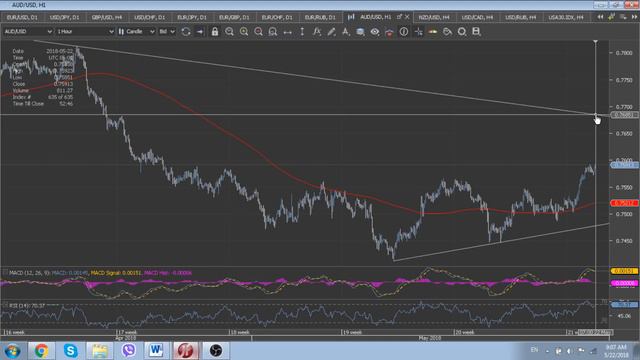Click the yellow MACD value tag
Image resolution: width=640 pixels, height=360 pixels.
624,271
